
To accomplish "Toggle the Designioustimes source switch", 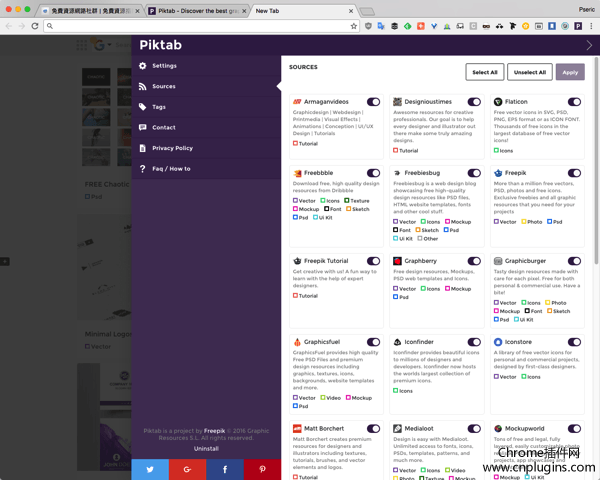I will point(474,102).
